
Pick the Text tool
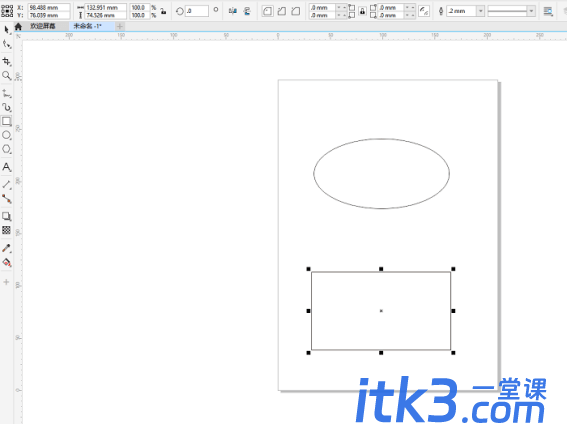tap(7, 167)
